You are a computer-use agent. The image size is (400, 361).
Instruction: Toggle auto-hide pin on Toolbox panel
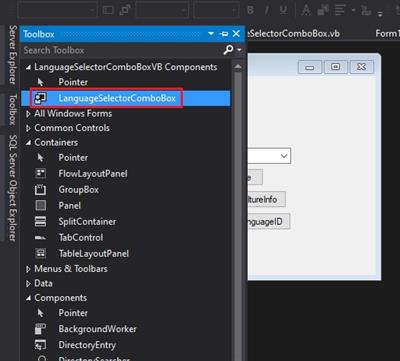224,34
